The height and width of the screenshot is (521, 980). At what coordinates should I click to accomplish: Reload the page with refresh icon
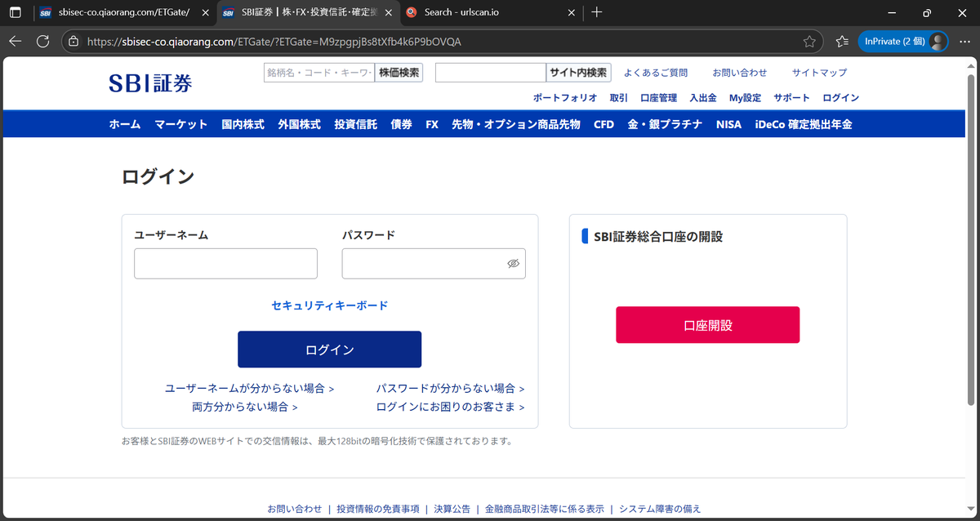[43, 41]
